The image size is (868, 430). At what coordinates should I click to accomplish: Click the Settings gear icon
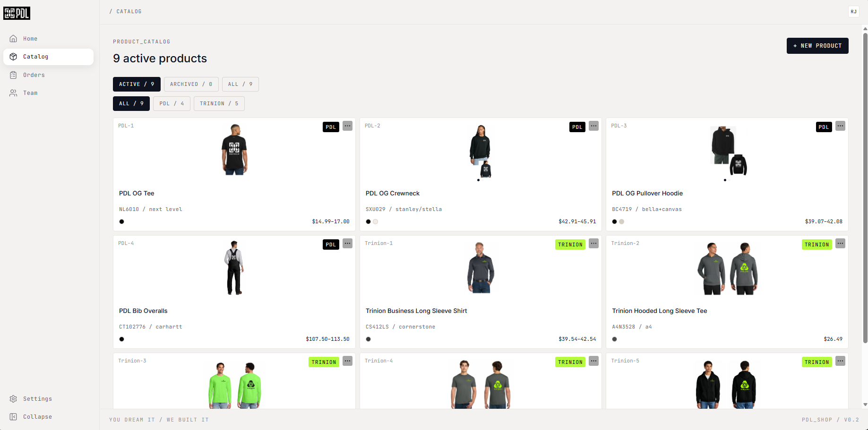click(x=13, y=399)
